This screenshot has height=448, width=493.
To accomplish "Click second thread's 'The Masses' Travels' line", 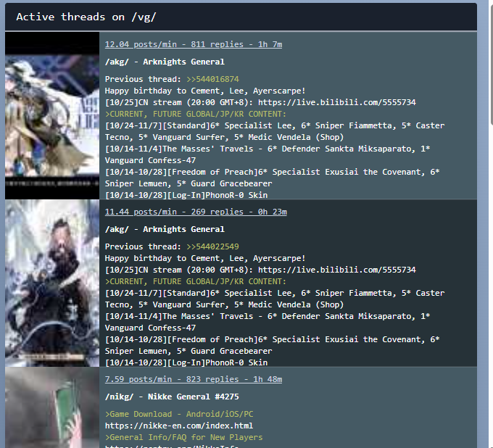I will pyautogui.click(x=268, y=316).
